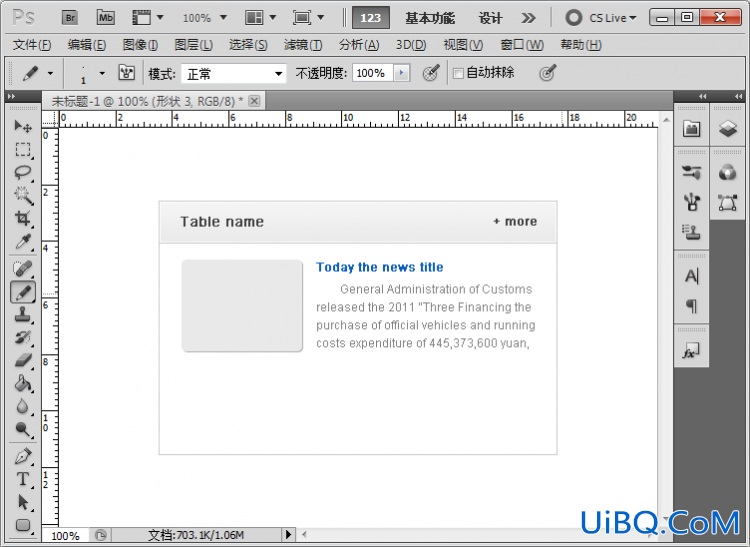Select the Move tool
This screenshot has height=547, width=750.
coord(22,126)
